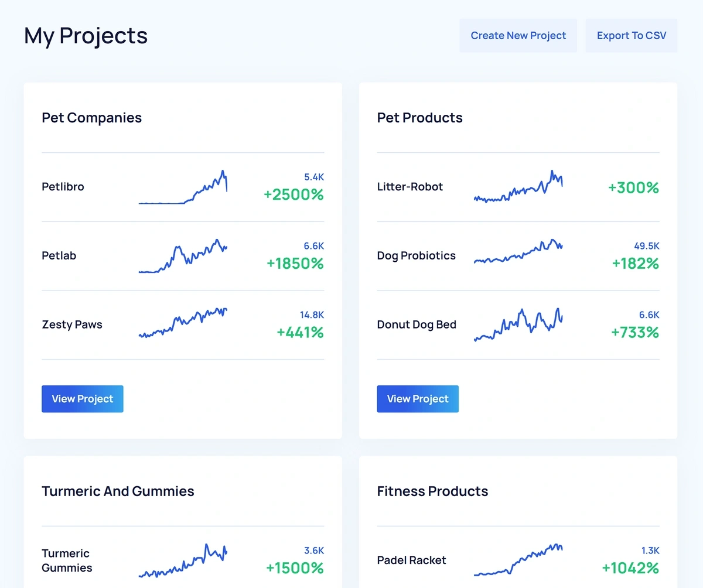
Task: Click the +1500% growth value
Action: (295, 568)
